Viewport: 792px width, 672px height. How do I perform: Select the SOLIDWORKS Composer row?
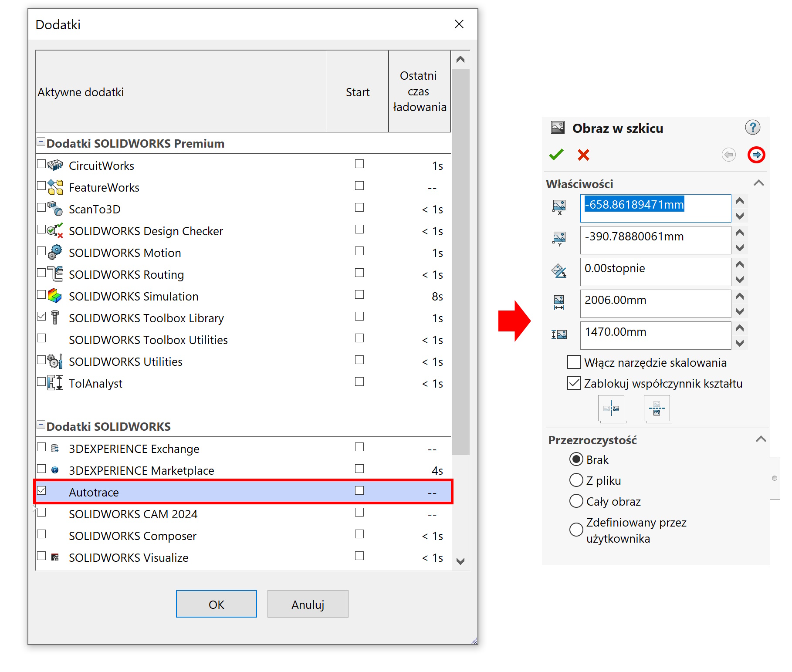[243, 535]
